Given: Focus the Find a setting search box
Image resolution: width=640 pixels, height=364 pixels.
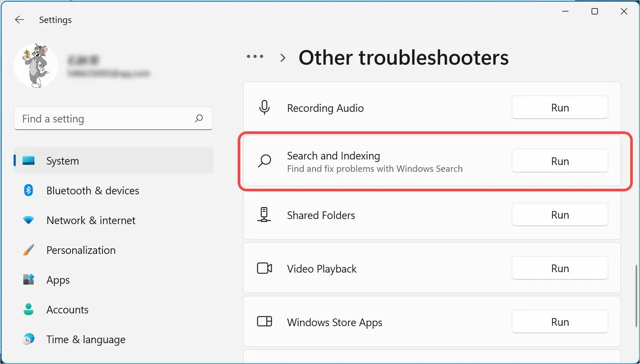Looking at the screenshot, I should tap(113, 119).
